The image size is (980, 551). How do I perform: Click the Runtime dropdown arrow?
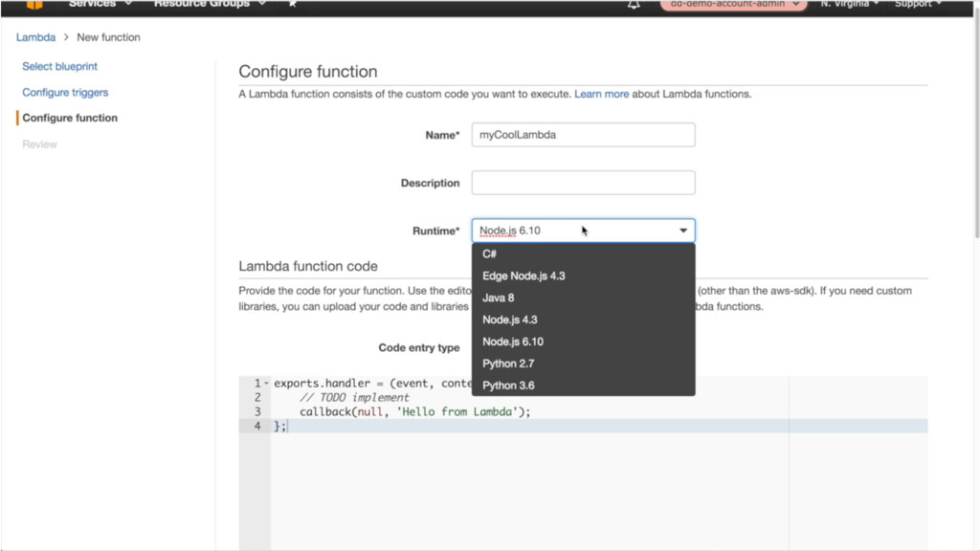683,231
